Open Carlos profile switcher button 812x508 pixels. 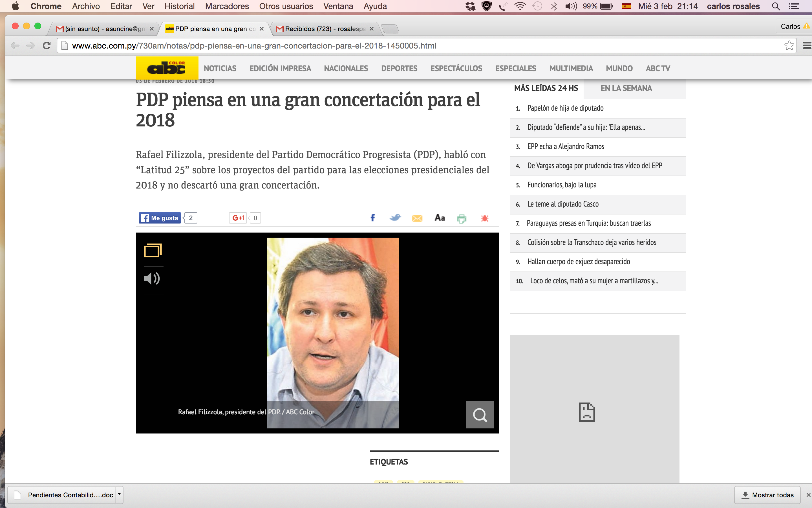(x=794, y=26)
